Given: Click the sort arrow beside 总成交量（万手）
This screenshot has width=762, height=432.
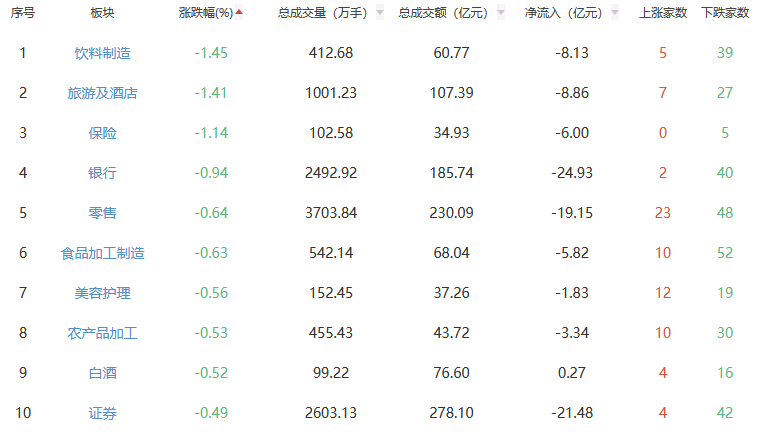Looking at the screenshot, I should point(380,13).
